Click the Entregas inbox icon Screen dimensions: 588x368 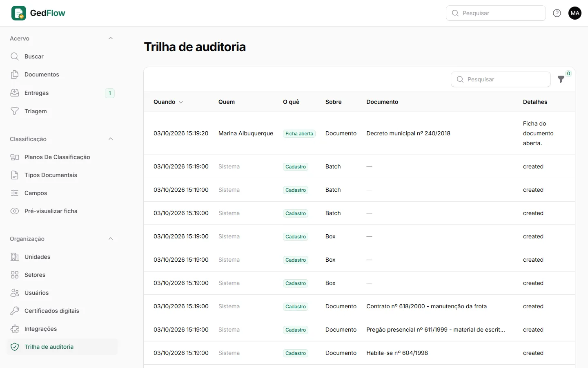point(15,93)
